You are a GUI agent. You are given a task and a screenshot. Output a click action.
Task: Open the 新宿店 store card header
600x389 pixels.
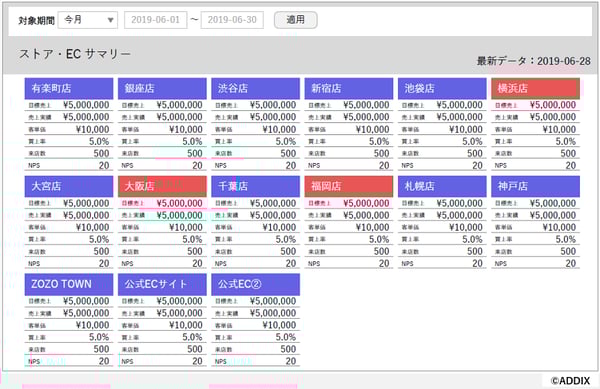(x=349, y=88)
